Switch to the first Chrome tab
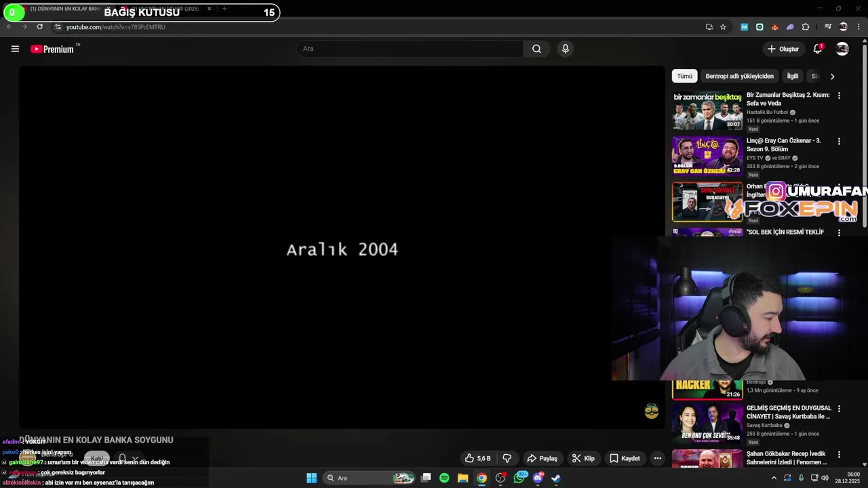 (61, 9)
